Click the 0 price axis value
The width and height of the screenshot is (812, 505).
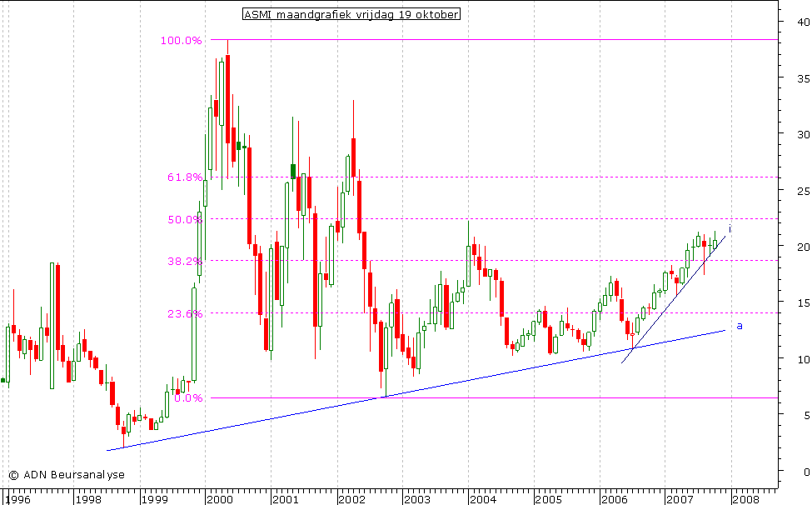(807, 472)
